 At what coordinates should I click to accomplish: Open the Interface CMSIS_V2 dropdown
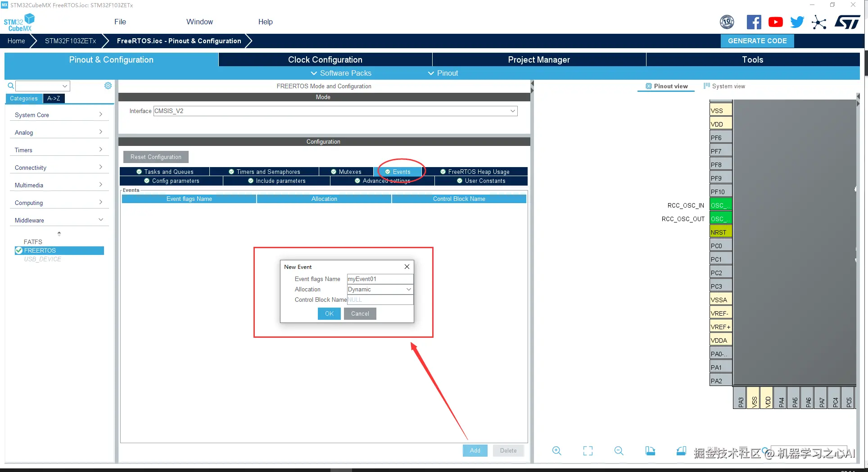click(335, 111)
